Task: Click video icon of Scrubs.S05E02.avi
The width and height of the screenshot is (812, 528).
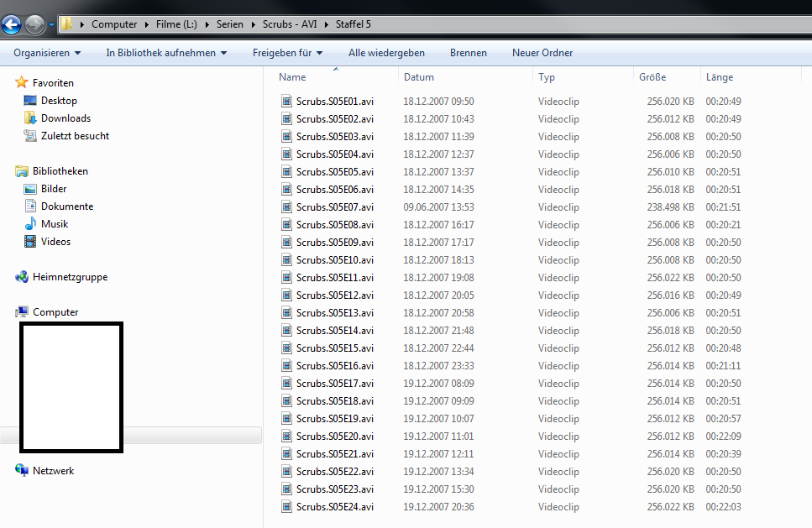Action: (286, 118)
